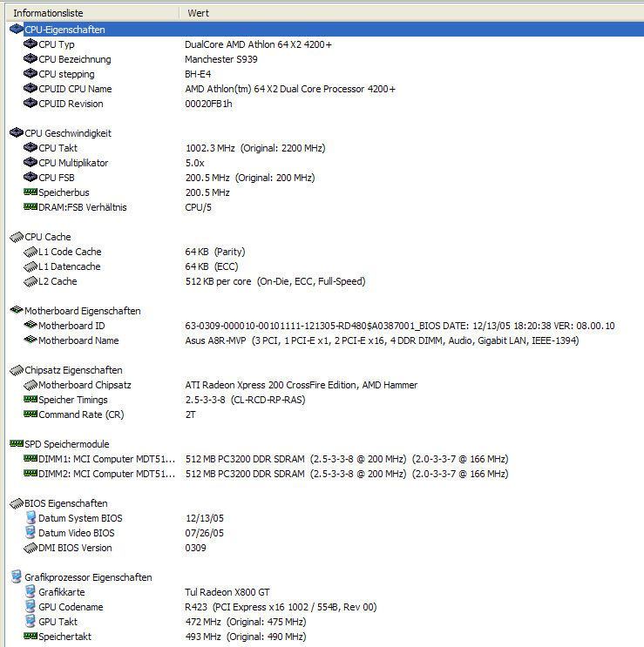
Task: Click the memory icon beside Speichertakt
Action: point(31,636)
